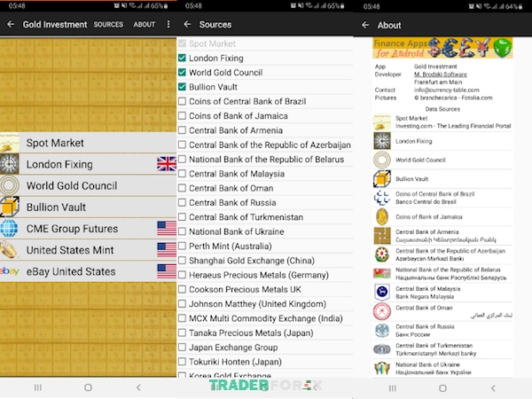Screen dimensions: 532x399
Task: Enable the Central Bank of Malaysia source
Action: click(182, 174)
